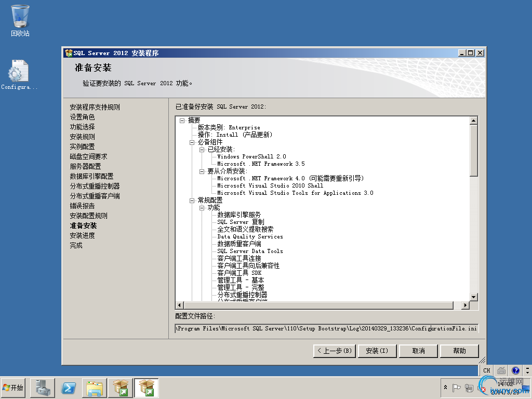Collapse the 常规配置 tree node
Image resolution: width=532 pixels, height=399 pixels.
(x=191, y=200)
